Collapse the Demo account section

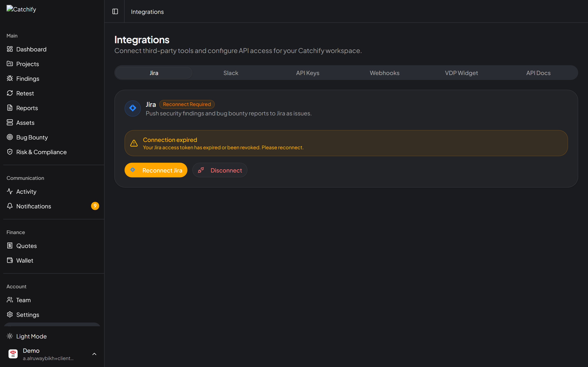point(94,354)
